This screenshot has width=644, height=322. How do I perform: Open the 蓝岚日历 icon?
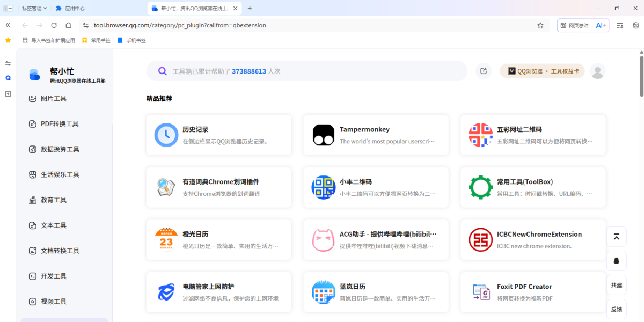(324, 292)
